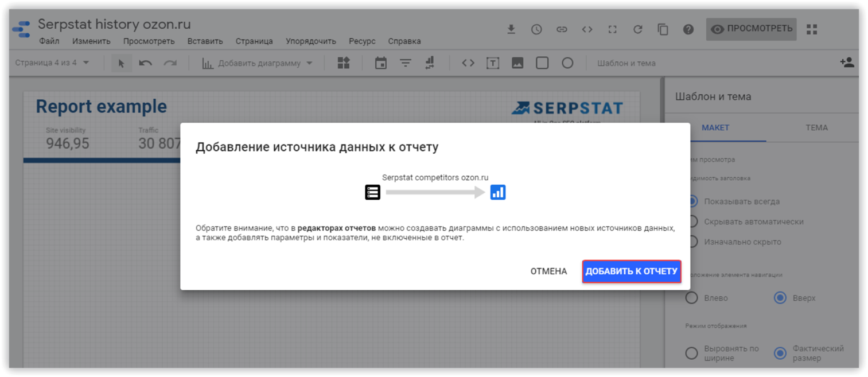
Task: Click the link sharing icon in header
Action: (x=562, y=29)
